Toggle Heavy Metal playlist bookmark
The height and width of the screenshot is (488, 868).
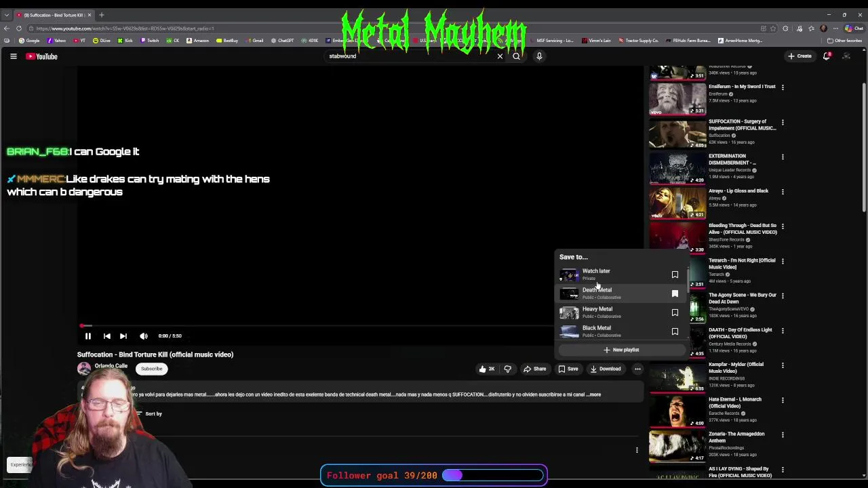click(x=675, y=312)
